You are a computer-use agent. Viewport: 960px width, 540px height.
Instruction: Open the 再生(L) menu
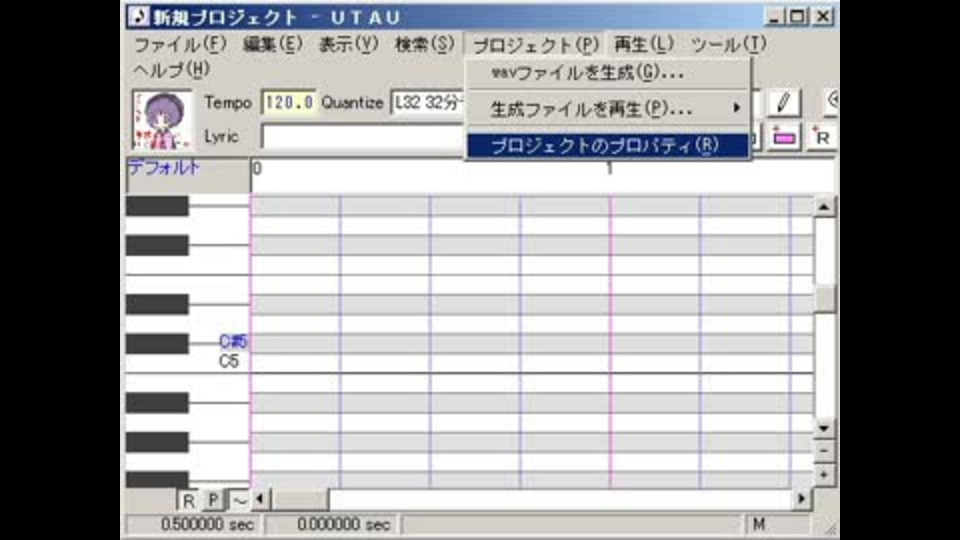click(643, 44)
